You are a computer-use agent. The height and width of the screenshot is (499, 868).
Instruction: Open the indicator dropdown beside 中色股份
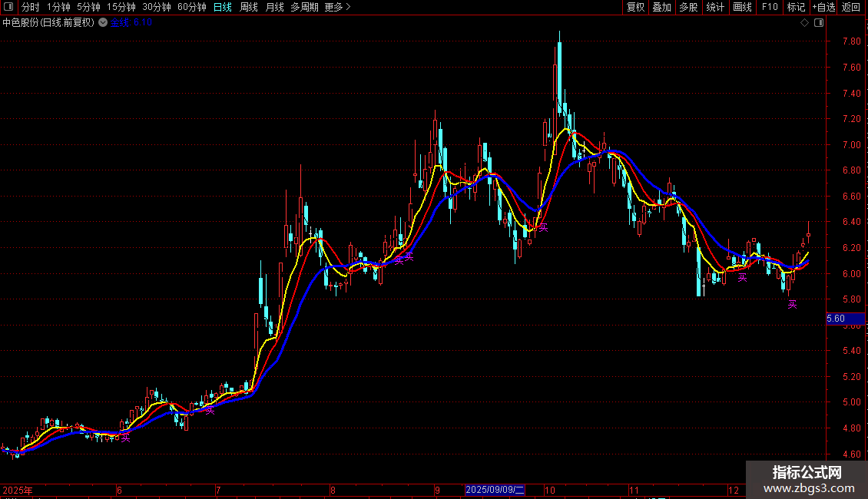(x=103, y=23)
